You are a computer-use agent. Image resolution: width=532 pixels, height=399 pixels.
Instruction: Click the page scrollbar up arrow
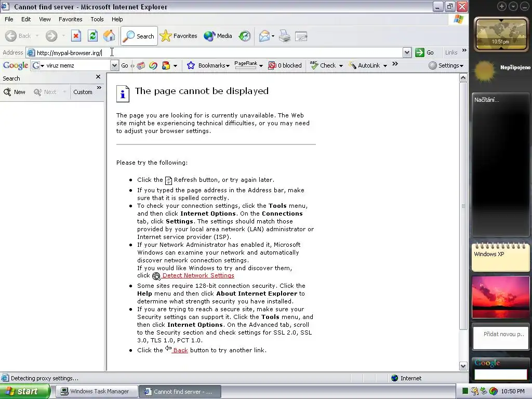[463, 78]
